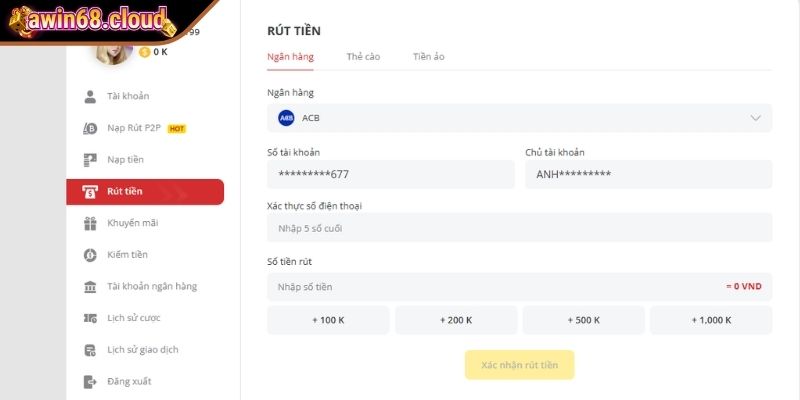Choose the + 500 K quick amount

coord(583,320)
